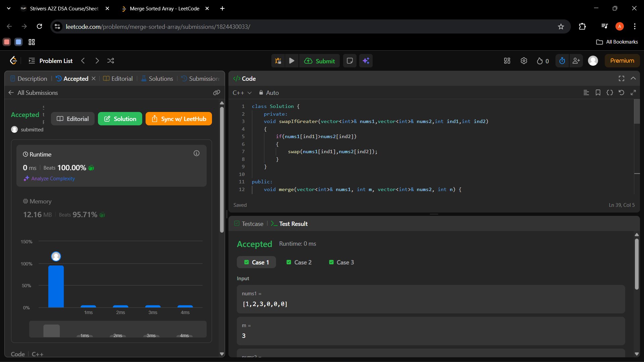Open the notes sticky icon
Screen dimensions: 644x362
(x=350, y=61)
